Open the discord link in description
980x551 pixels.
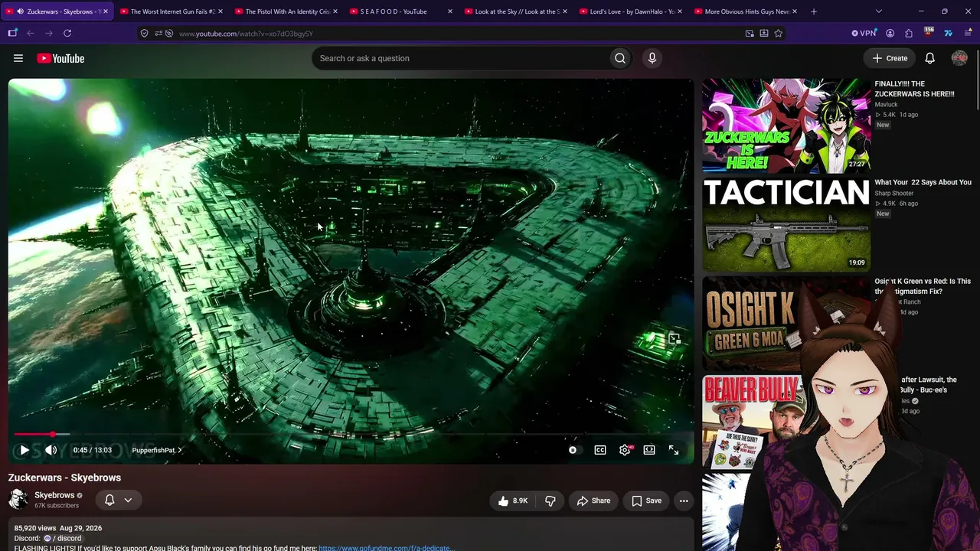pyautogui.click(x=62, y=538)
